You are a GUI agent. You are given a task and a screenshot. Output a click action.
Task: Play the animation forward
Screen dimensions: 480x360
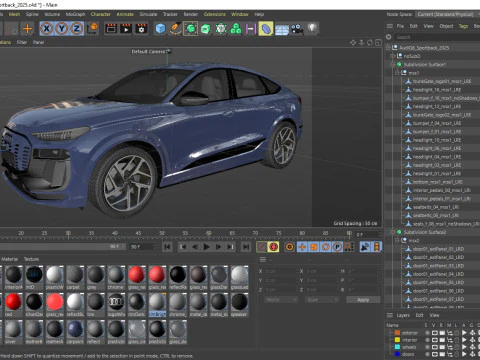coord(207,247)
